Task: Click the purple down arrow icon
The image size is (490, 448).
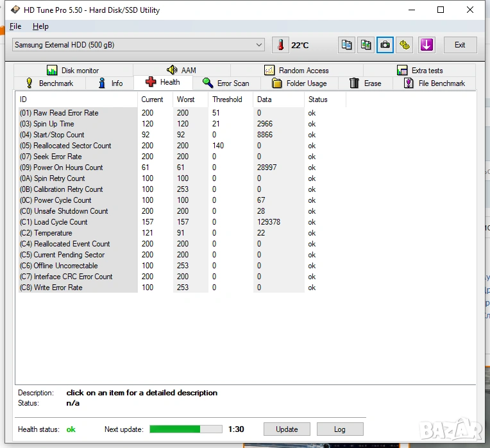Action: coord(427,45)
